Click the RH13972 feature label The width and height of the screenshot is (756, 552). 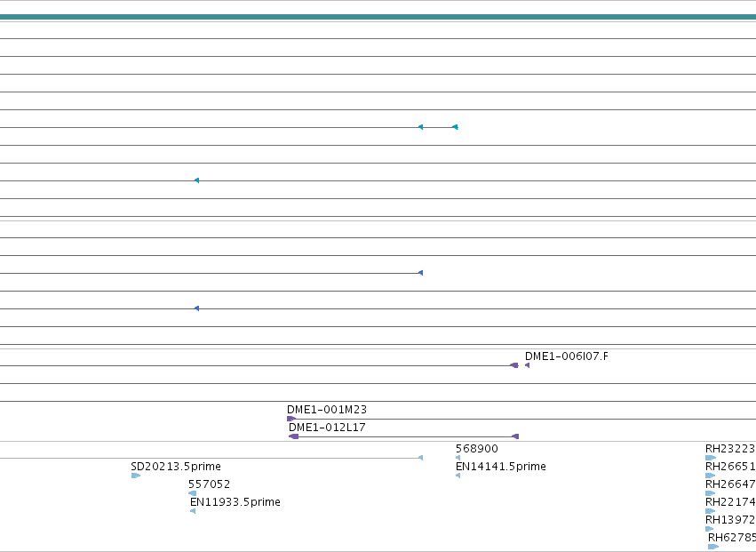(x=730, y=520)
